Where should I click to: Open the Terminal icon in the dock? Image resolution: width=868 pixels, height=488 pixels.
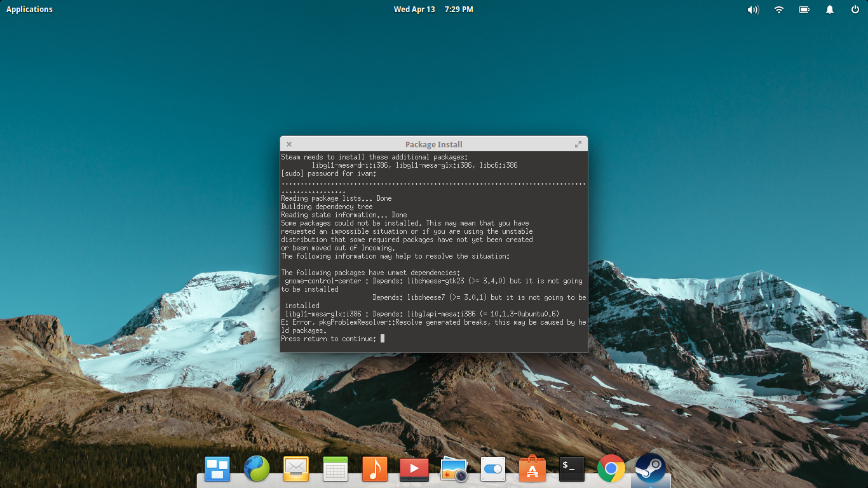coord(572,469)
